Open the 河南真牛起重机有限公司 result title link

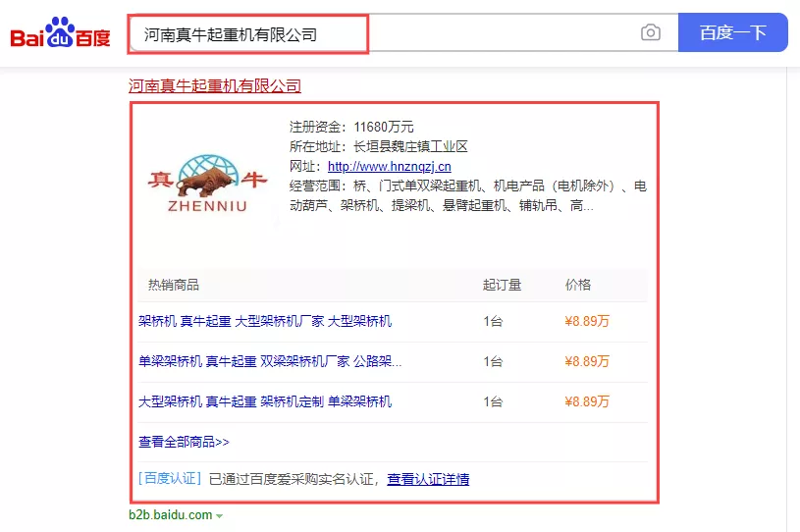214,85
